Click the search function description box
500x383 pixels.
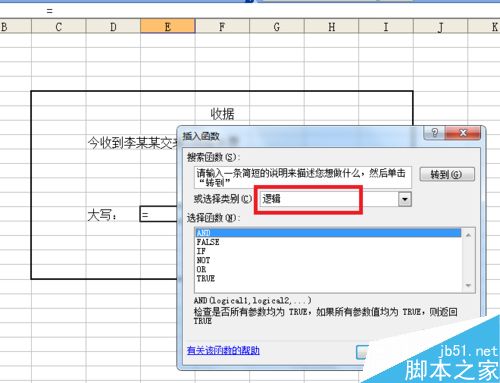point(303,177)
